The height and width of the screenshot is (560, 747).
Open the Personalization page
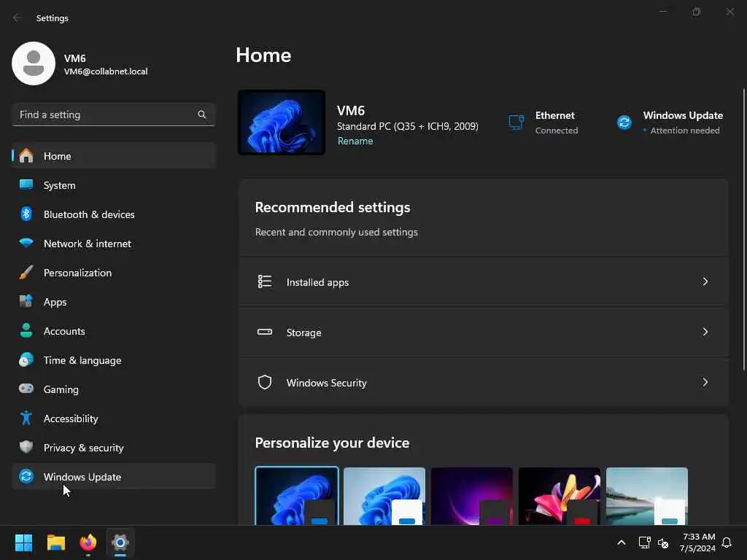114,273
